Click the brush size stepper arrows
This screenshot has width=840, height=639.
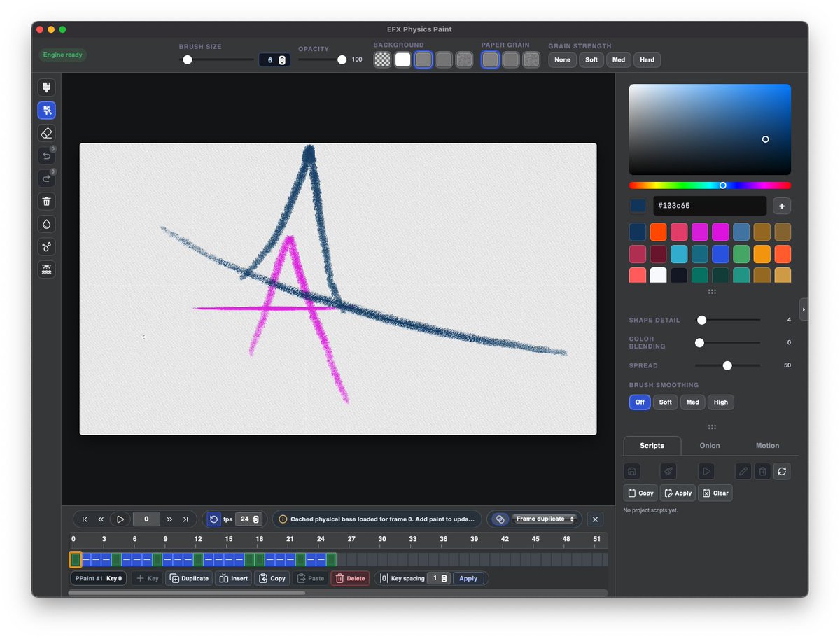pos(282,60)
